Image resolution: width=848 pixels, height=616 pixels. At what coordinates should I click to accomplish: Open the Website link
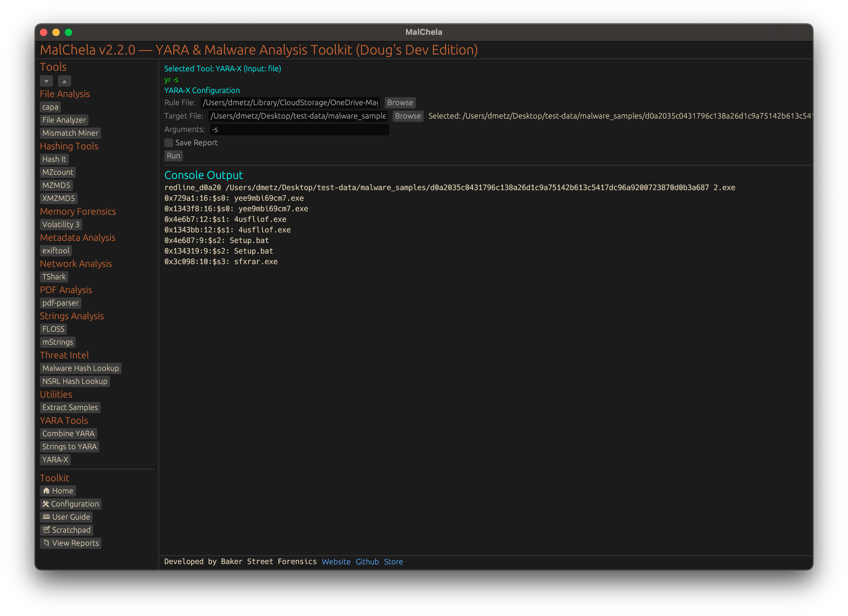pos(336,562)
